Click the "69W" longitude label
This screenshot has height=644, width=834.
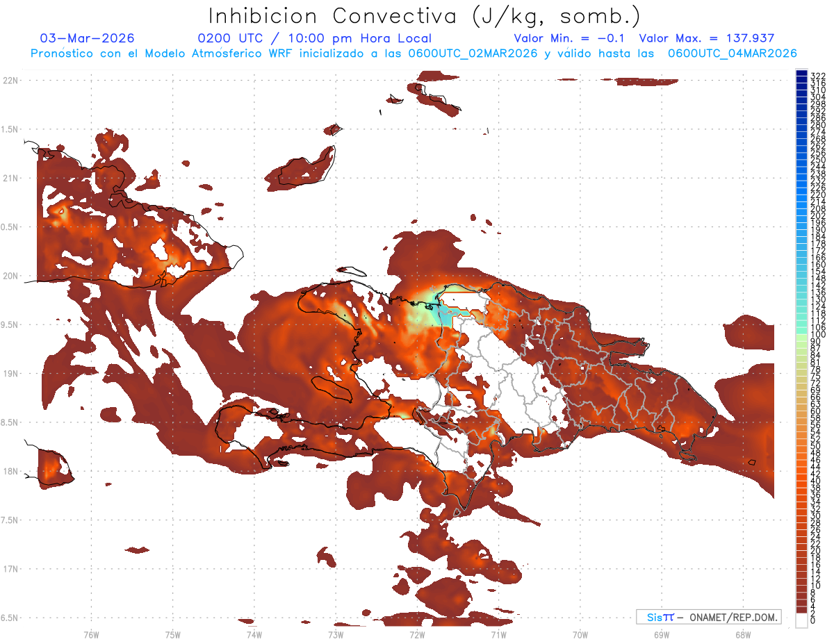(661, 634)
